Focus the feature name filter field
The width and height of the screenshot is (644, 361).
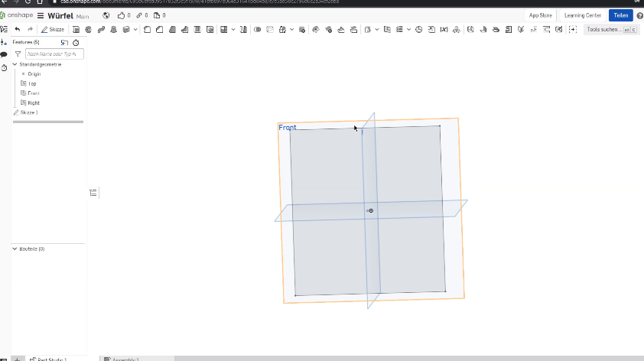coord(54,54)
